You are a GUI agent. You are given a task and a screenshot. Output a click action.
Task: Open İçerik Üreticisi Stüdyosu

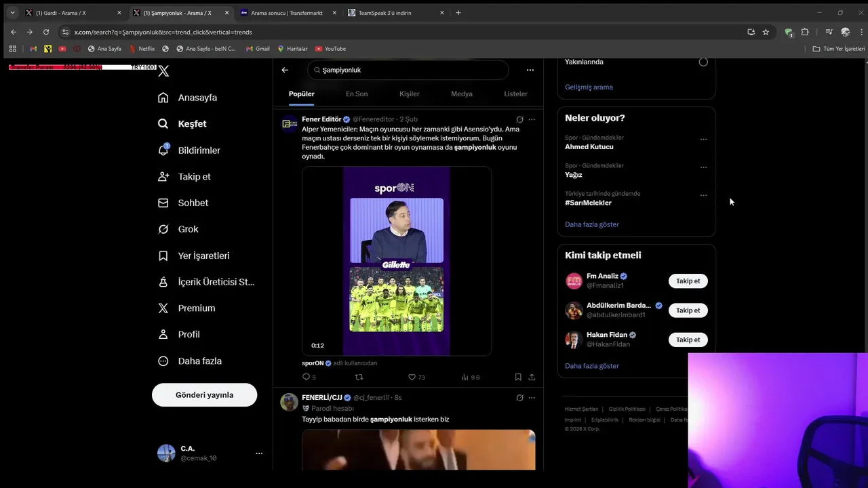(x=206, y=282)
